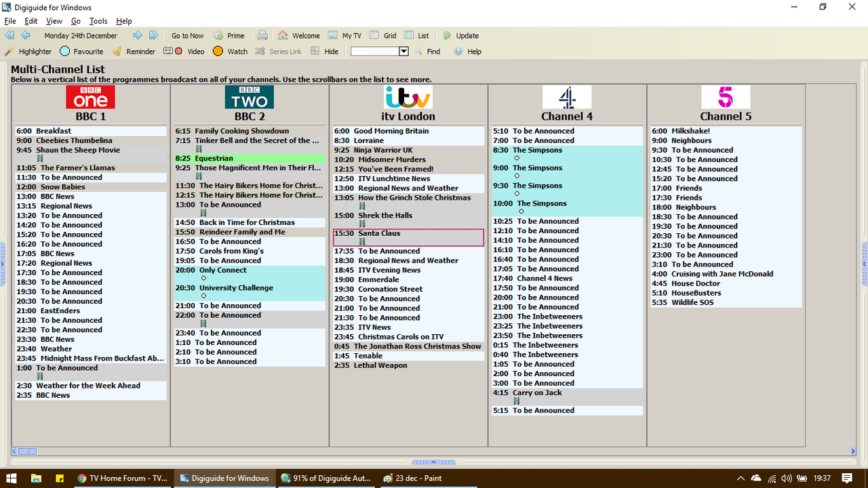The height and width of the screenshot is (488, 868).
Task: Select 17:40 Channel 4 News listing
Action: tap(568, 278)
